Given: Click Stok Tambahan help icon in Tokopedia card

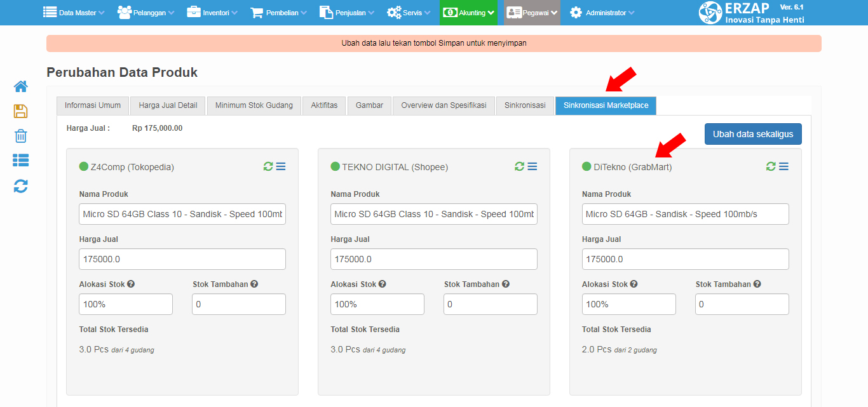Looking at the screenshot, I should 254,284.
